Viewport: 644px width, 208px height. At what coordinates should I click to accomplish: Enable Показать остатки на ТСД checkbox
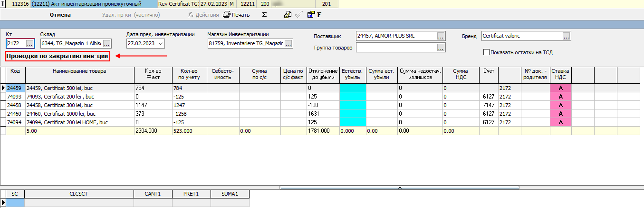point(486,52)
